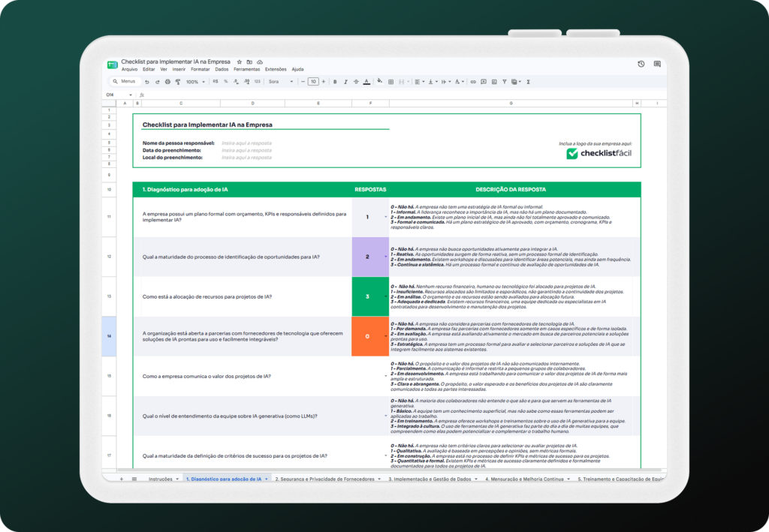Open the Extensões menu
The width and height of the screenshot is (769, 532).
coord(276,69)
